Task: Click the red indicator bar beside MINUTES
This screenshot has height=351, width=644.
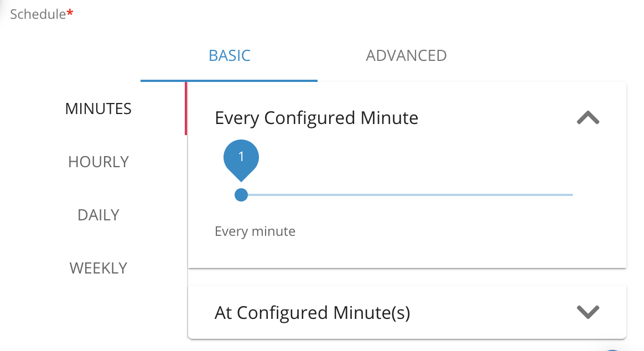Action: [x=186, y=109]
